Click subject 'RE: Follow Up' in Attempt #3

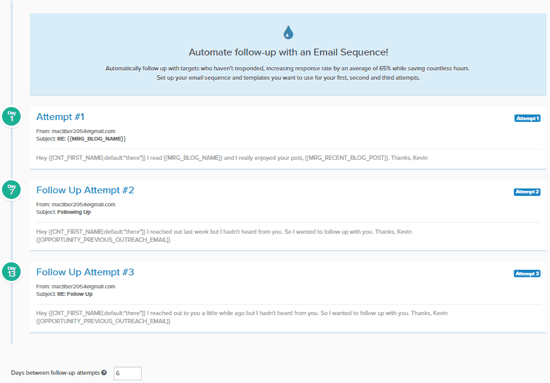point(75,294)
